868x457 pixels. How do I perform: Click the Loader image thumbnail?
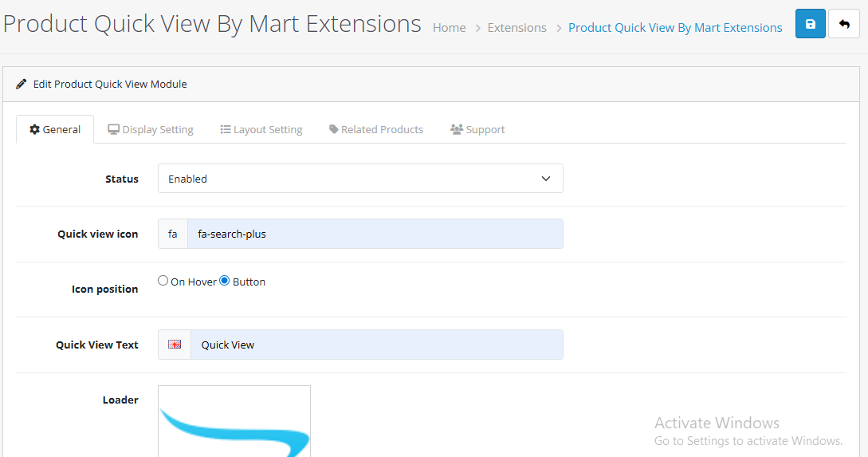point(234,421)
